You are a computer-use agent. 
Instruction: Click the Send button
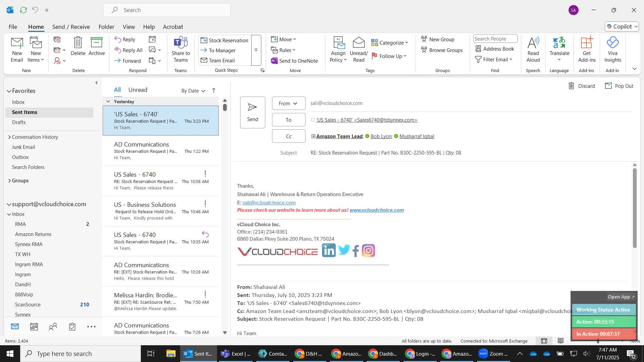pyautogui.click(x=253, y=112)
